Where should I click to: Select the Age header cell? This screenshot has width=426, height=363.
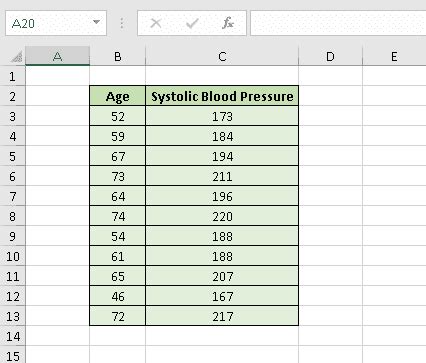[x=118, y=96]
